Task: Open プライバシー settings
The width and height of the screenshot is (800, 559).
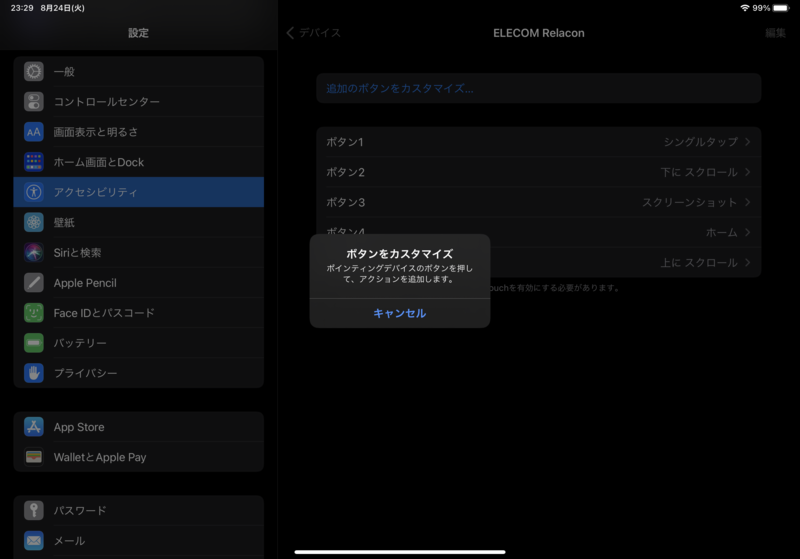Action: click(x=139, y=373)
